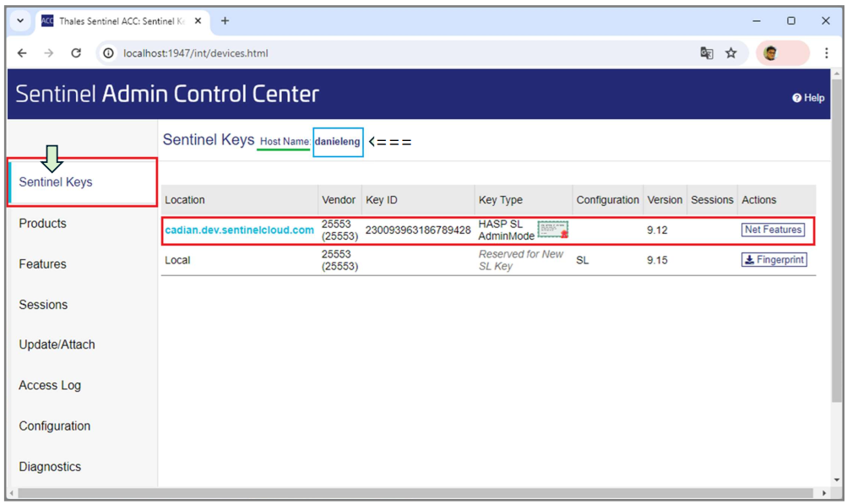
Task: Maximize the Chrome window
Action: [791, 21]
